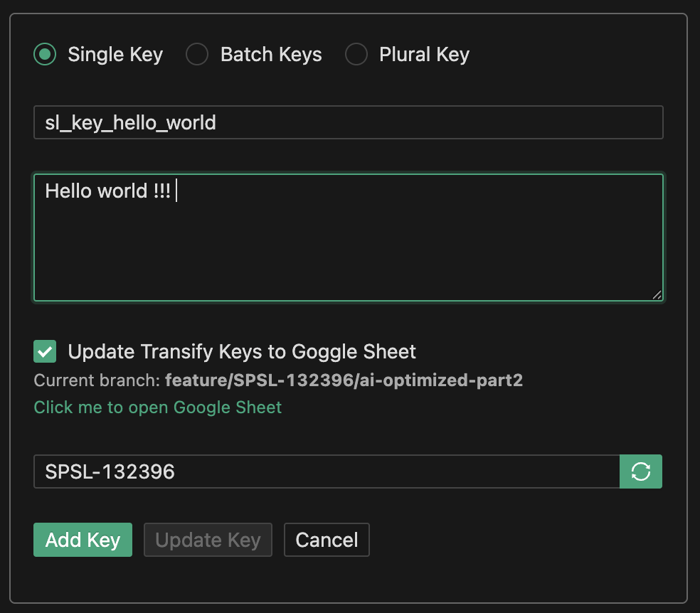Switch to Batch Keys mode

pyautogui.click(x=196, y=54)
